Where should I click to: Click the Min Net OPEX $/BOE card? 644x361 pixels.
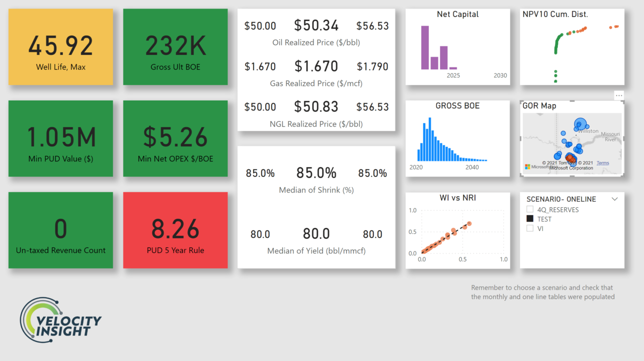pos(175,138)
